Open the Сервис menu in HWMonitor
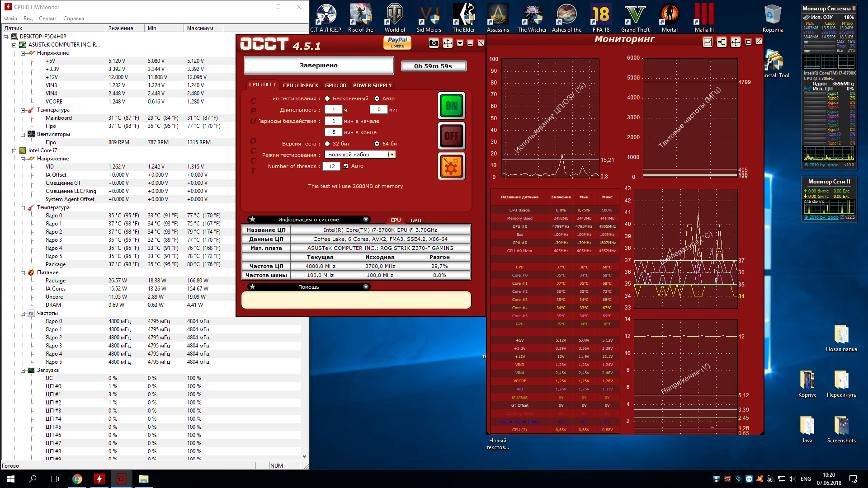 pos(47,19)
